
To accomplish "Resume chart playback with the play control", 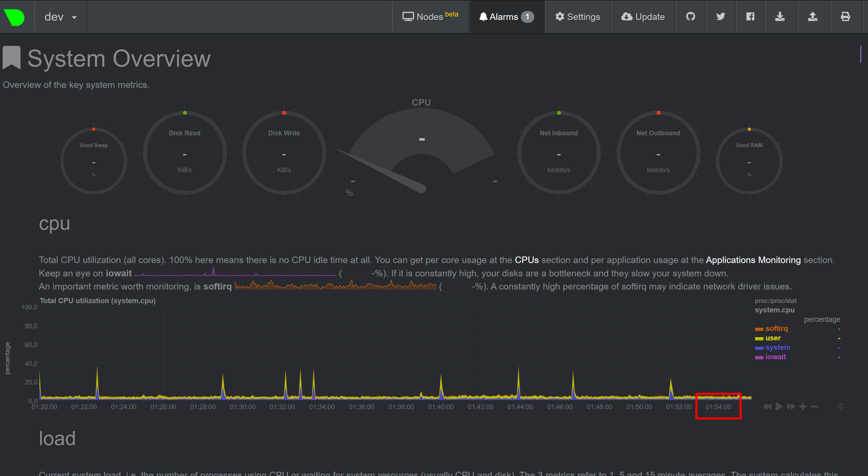I will pos(779,407).
